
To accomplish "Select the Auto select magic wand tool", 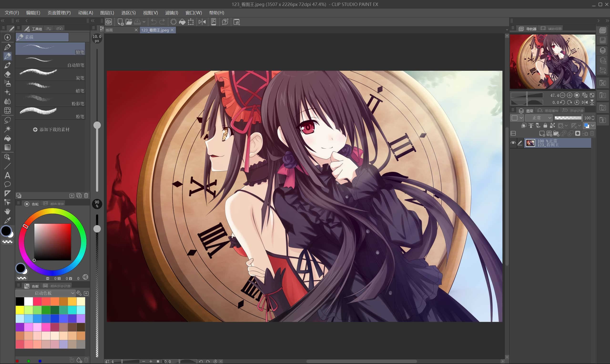I will tap(7, 129).
